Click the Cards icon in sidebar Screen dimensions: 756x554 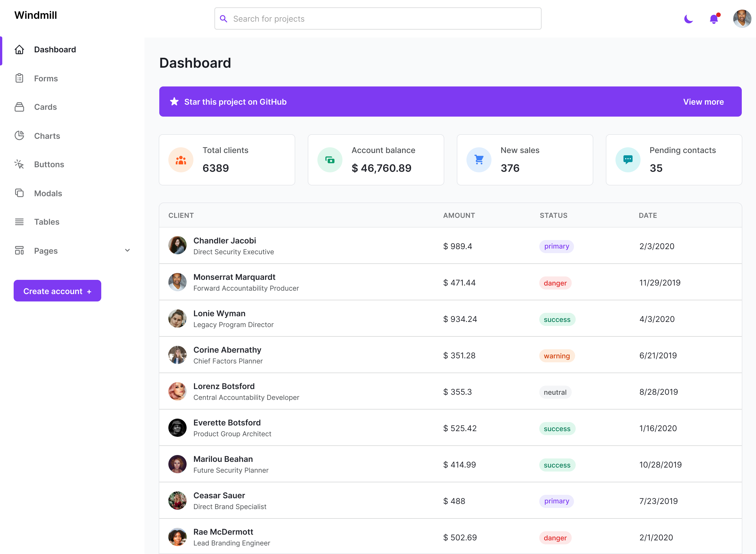(x=19, y=107)
